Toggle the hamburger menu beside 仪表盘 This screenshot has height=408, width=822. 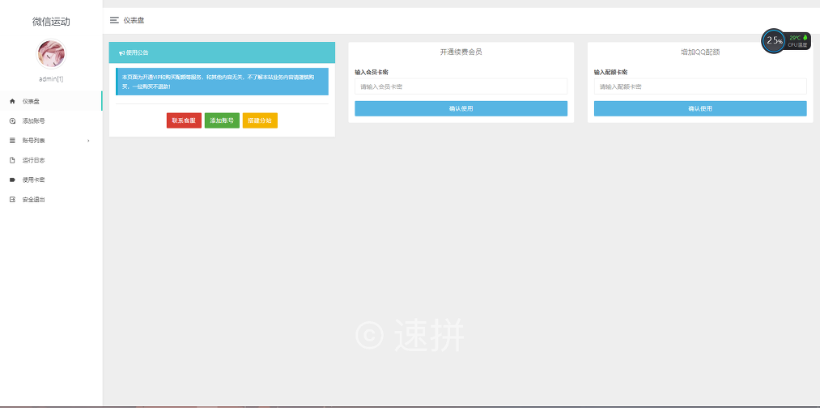pyautogui.click(x=114, y=20)
